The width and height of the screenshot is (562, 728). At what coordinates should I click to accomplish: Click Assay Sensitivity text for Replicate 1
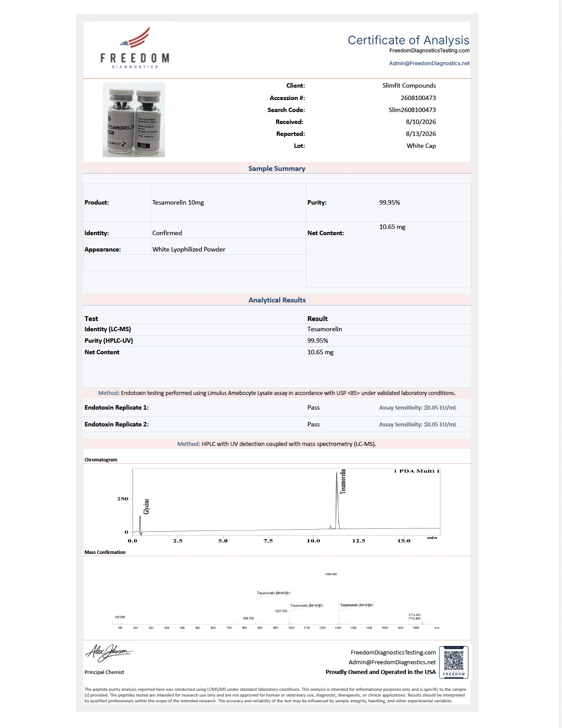click(x=418, y=407)
